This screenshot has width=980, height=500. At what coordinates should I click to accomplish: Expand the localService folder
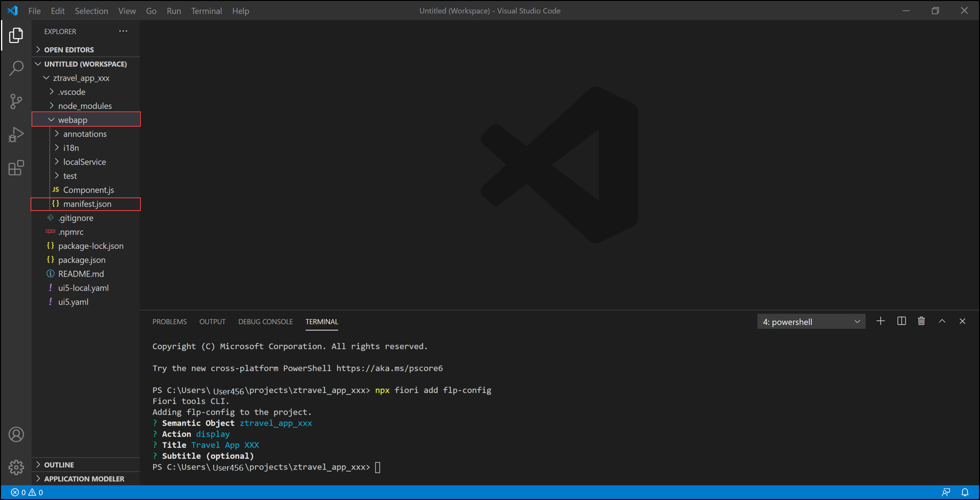[x=86, y=162]
